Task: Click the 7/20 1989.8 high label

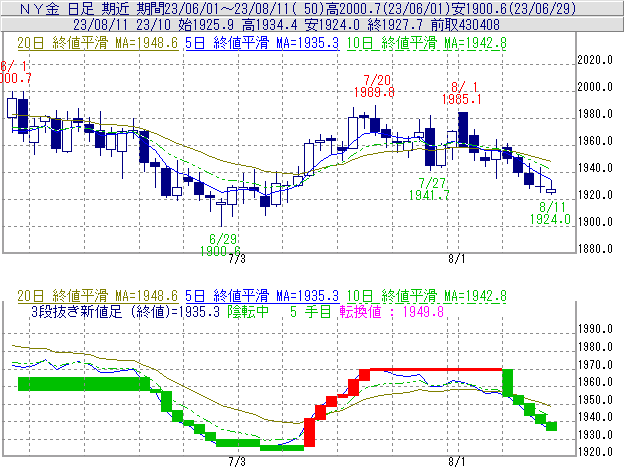Action: [374, 86]
